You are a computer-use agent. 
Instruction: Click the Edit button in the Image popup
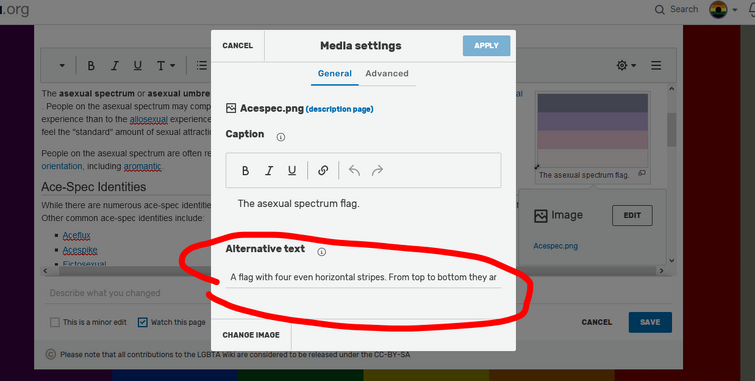pos(632,215)
